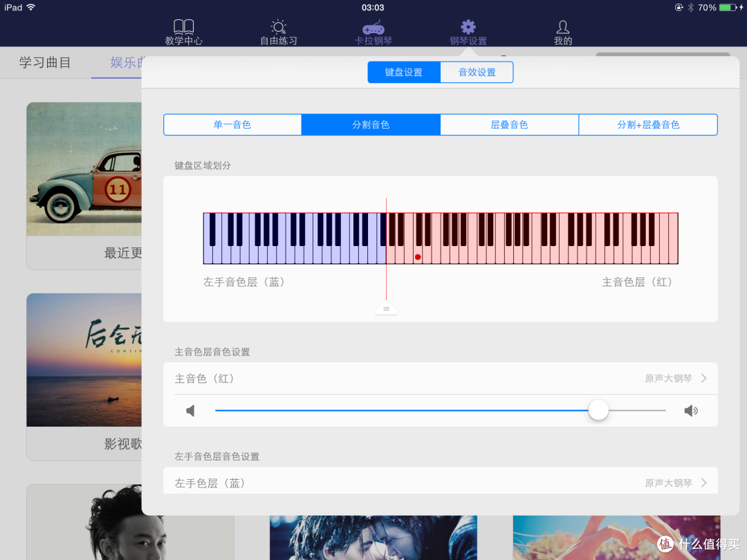747x560 pixels.
Task: Open 钢琴设置 gear icon
Action: click(468, 27)
